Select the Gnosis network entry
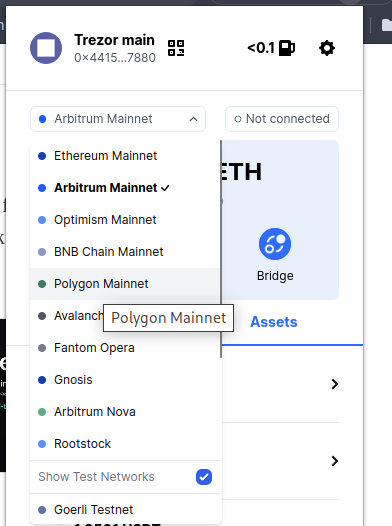 click(x=124, y=380)
